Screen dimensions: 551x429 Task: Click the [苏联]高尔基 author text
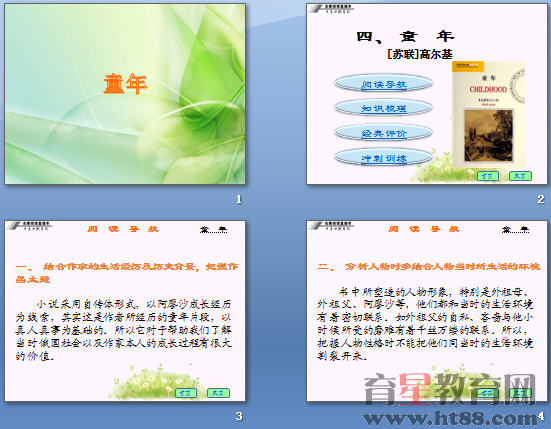click(420, 54)
